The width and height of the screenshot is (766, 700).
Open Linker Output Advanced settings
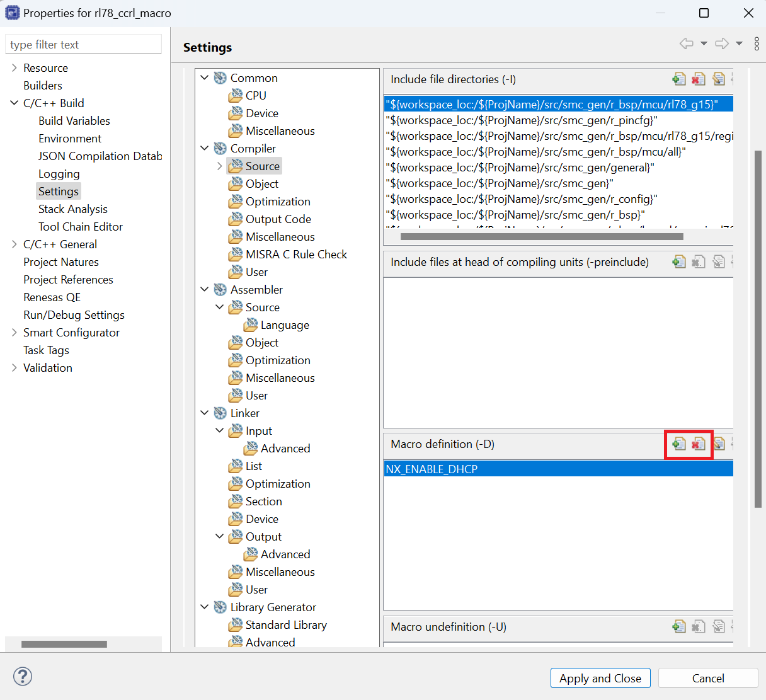(x=285, y=554)
